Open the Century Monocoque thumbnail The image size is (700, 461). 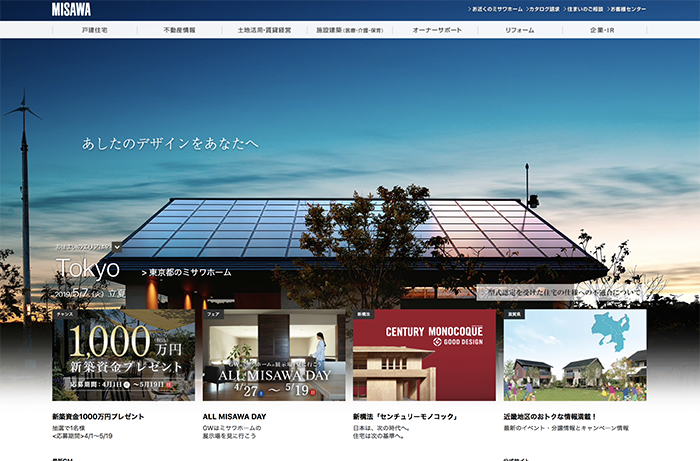point(425,355)
